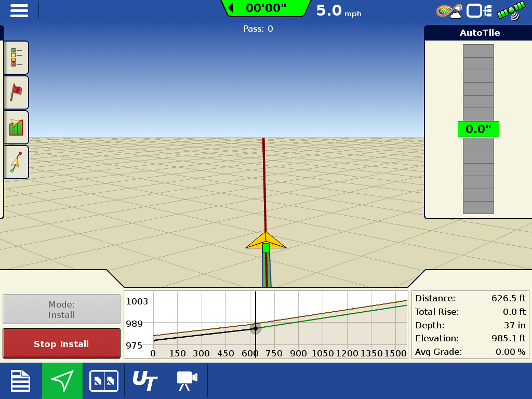The width and height of the screenshot is (532, 399).
Task: Click the Mode: Install selector
Action: [61, 309]
